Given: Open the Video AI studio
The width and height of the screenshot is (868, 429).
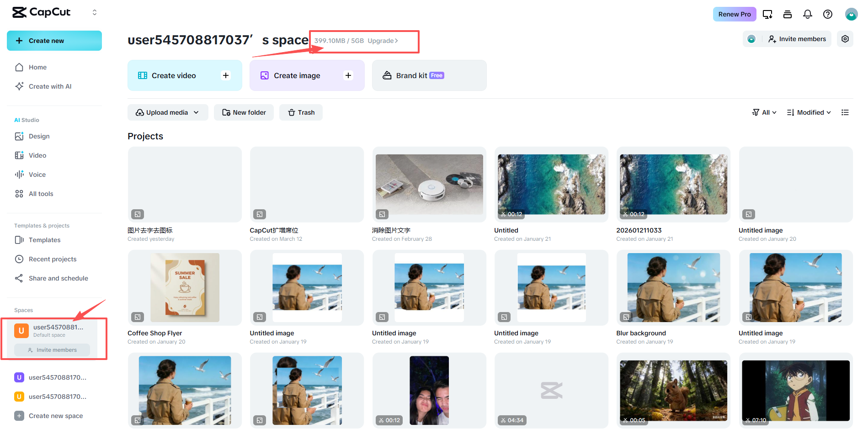Looking at the screenshot, I should (37, 155).
